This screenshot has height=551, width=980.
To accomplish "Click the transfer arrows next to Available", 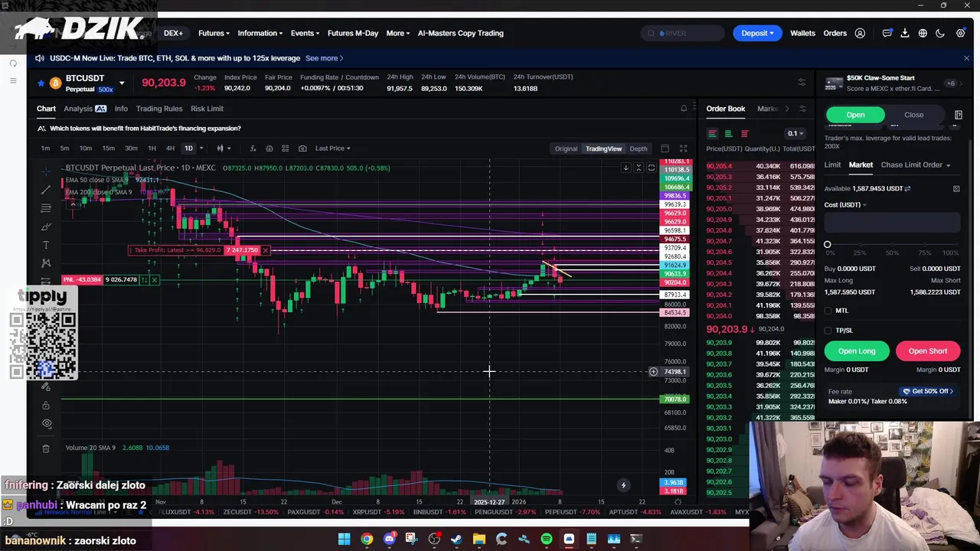I will 907,188.
